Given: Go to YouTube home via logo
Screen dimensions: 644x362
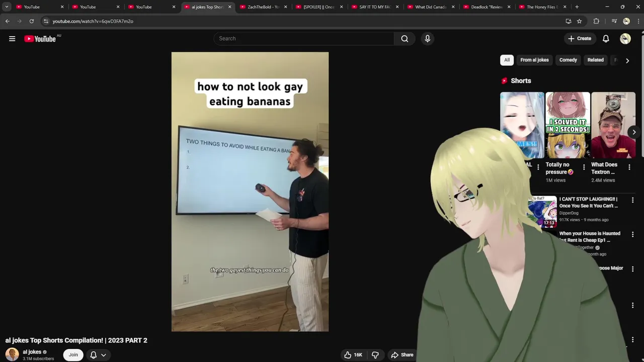Looking at the screenshot, I should coord(40,39).
